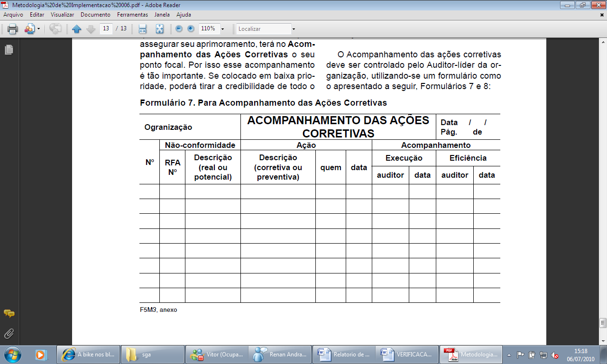Click the Localizar search field
Viewport: 607px width, 364px height.
pos(263,29)
